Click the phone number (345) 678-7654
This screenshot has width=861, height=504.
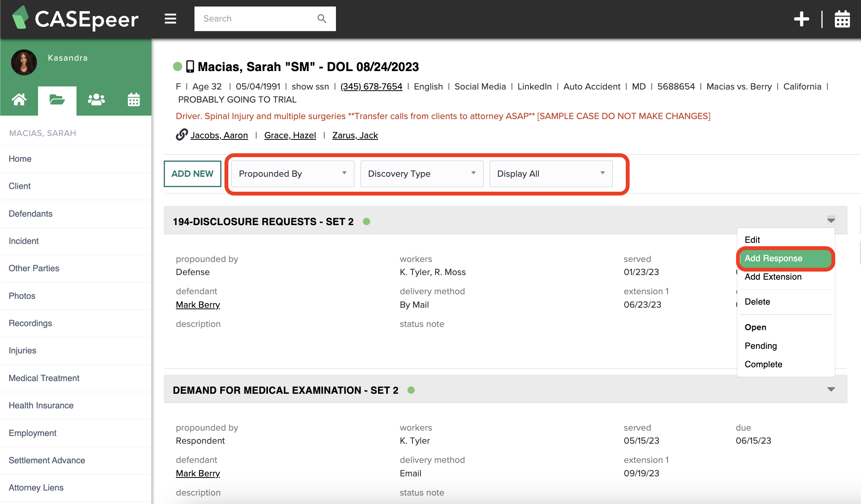tap(371, 86)
